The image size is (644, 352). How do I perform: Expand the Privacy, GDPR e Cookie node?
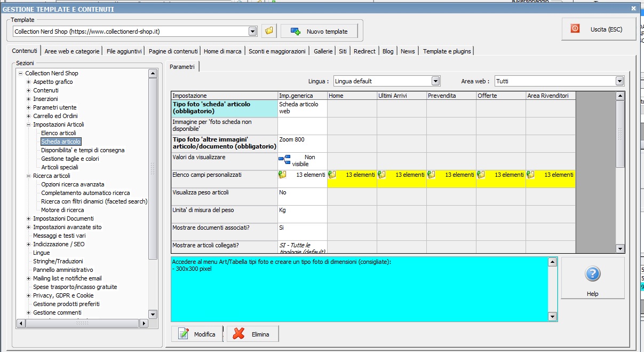[x=29, y=295]
